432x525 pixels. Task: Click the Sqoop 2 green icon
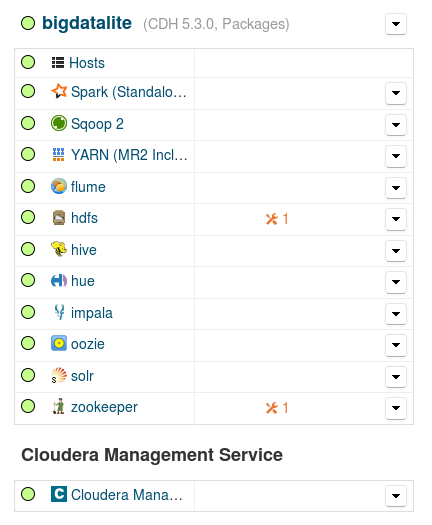(x=59, y=123)
